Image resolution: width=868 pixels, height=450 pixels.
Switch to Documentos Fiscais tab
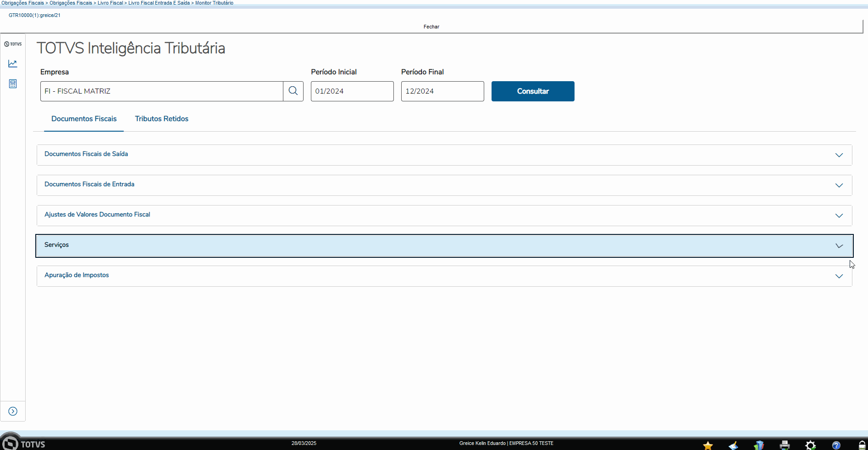coord(84,119)
